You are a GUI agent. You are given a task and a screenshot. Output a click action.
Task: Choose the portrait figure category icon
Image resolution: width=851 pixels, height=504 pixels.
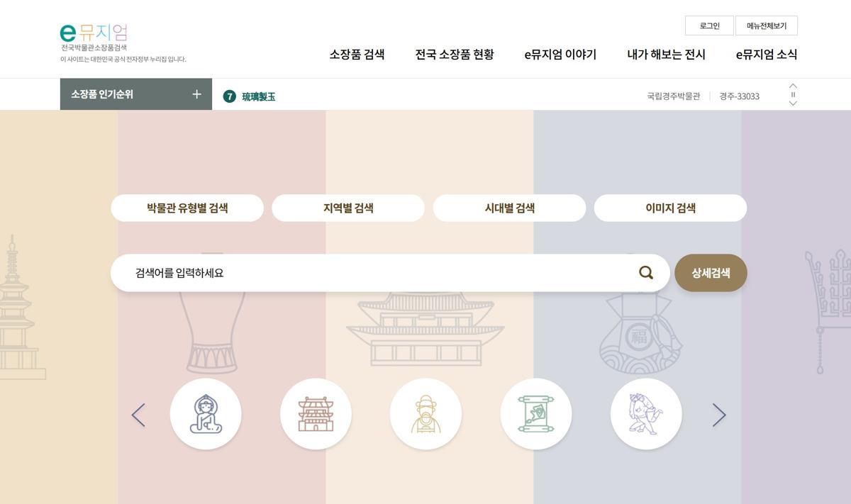(425, 414)
